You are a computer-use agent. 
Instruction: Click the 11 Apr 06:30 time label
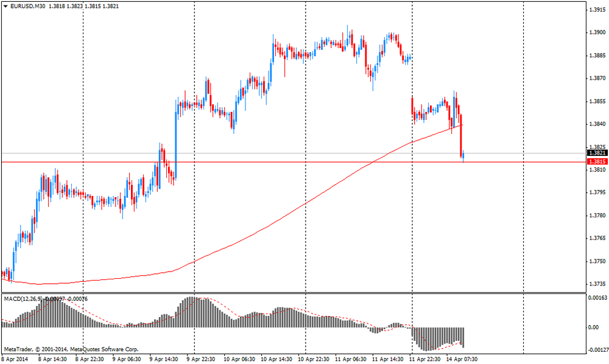coord(351,359)
